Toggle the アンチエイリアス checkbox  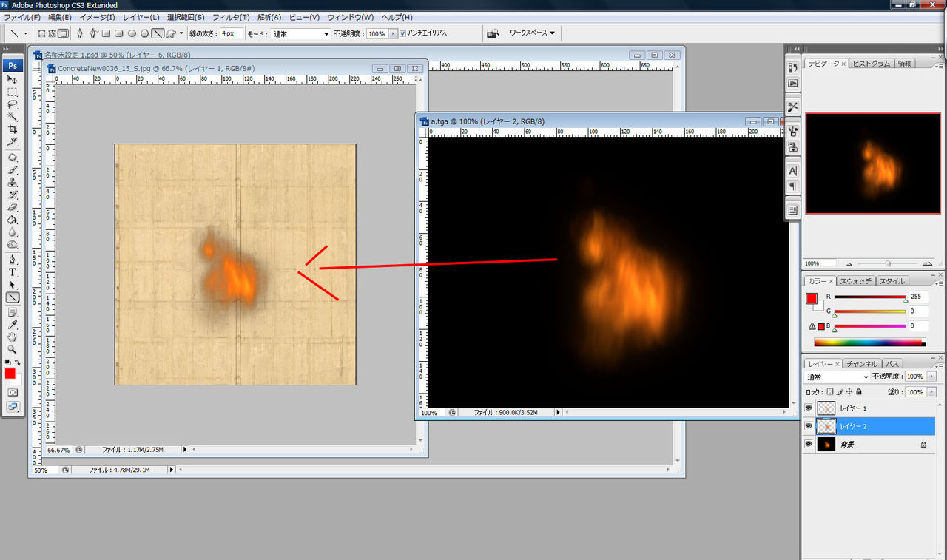[x=402, y=33]
